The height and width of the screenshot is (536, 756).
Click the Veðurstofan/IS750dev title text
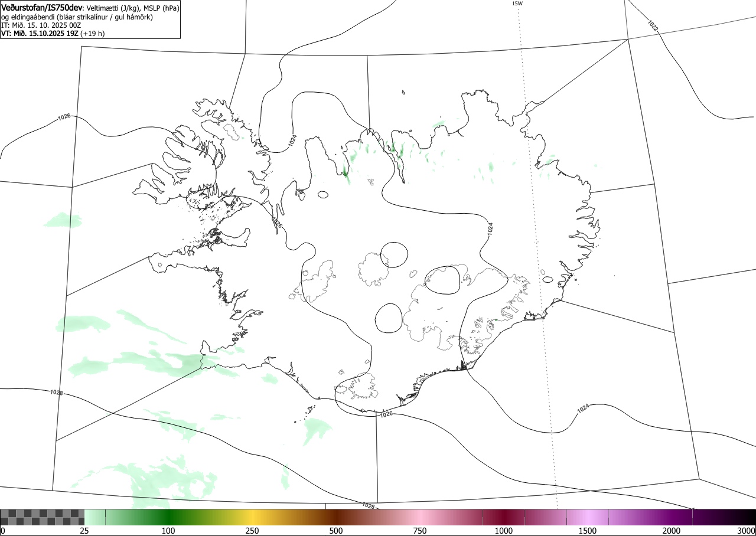[43, 8]
